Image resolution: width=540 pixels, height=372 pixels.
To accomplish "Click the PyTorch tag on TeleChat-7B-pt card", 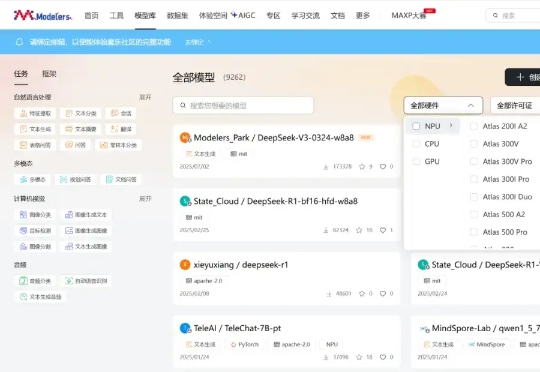I will [245, 344].
